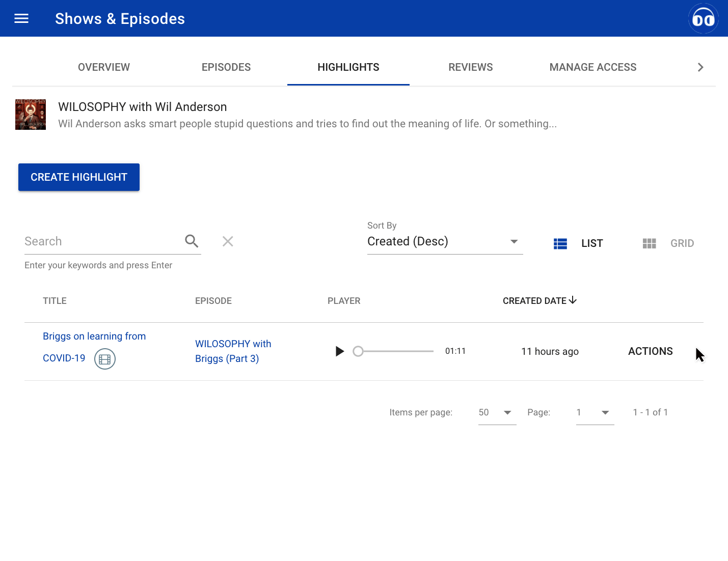
Task: Open the Items per page dropdown
Action: 497,412
